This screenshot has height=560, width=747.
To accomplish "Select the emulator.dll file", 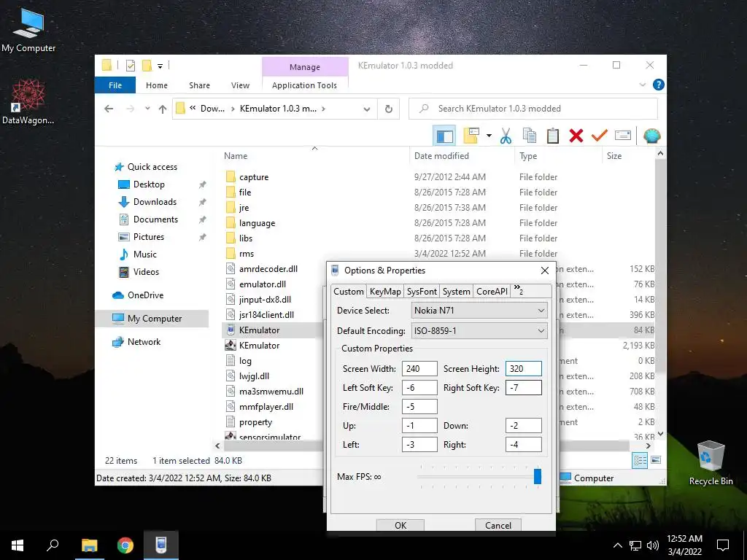I will click(x=263, y=284).
